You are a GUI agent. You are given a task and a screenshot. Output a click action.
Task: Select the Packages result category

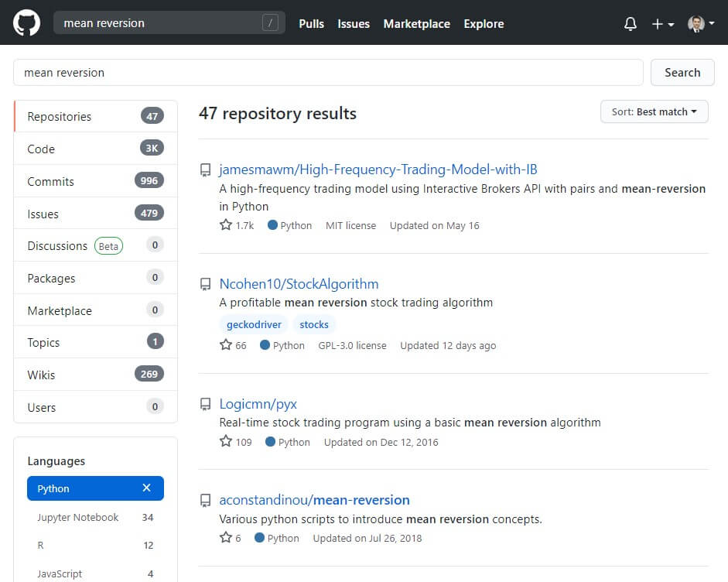(96, 278)
